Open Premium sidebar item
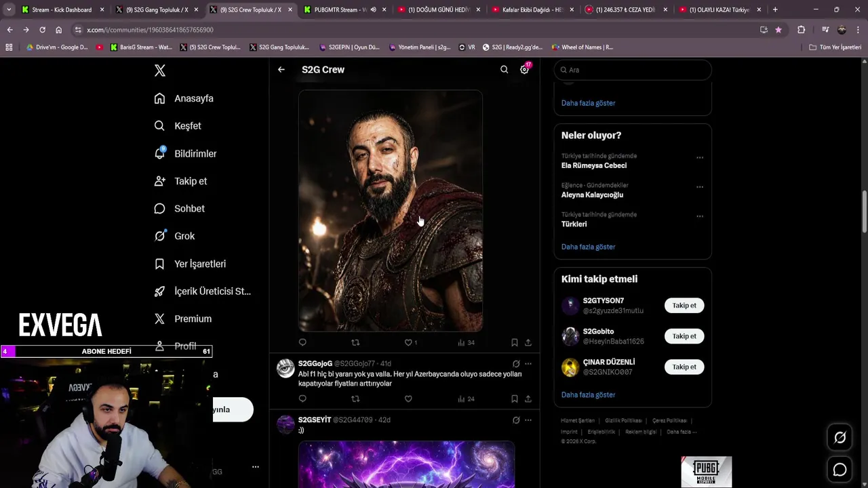The image size is (868, 488). [182, 319]
